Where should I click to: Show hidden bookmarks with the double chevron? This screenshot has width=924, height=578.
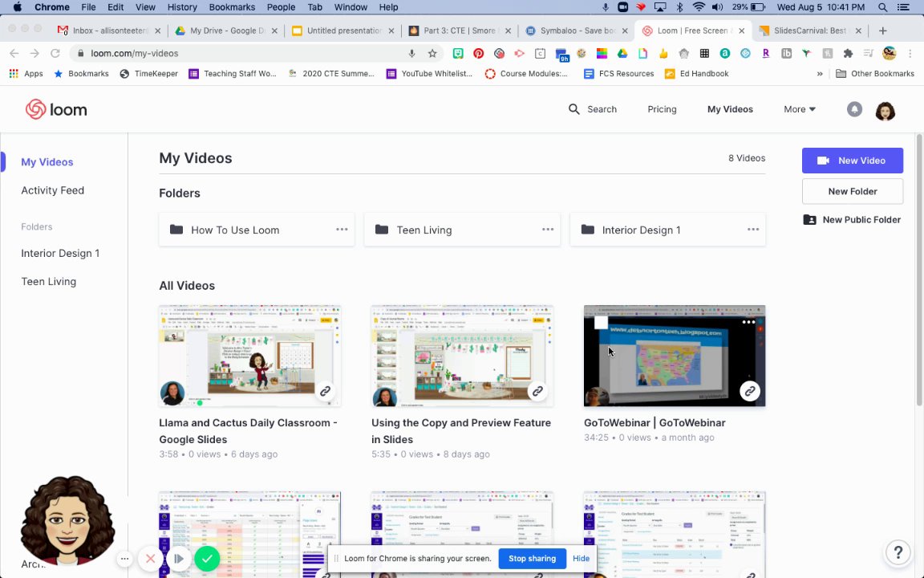point(820,74)
